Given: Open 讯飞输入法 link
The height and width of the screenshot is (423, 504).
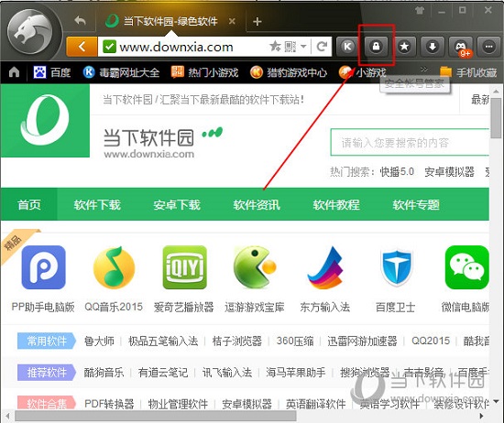Looking at the screenshot, I should click(227, 373).
